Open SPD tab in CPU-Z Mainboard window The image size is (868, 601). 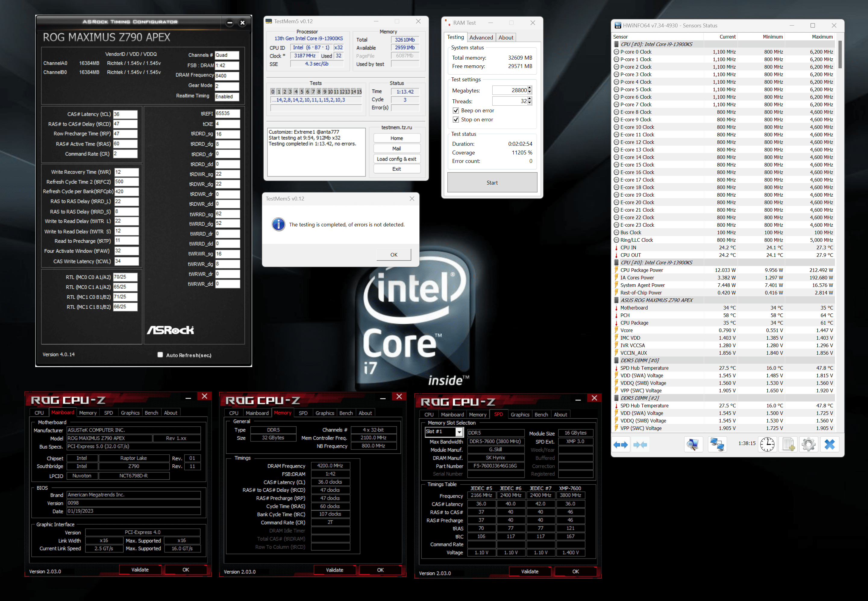coord(108,413)
